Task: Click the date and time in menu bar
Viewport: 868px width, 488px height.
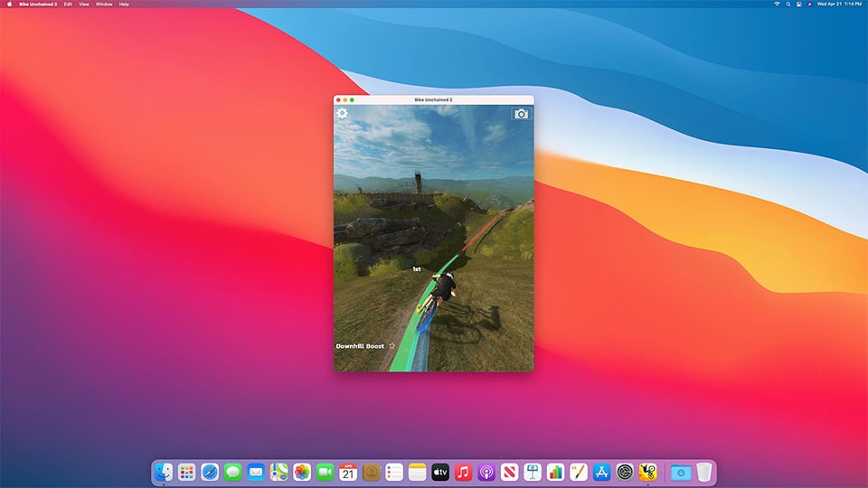Action: pyautogui.click(x=839, y=5)
